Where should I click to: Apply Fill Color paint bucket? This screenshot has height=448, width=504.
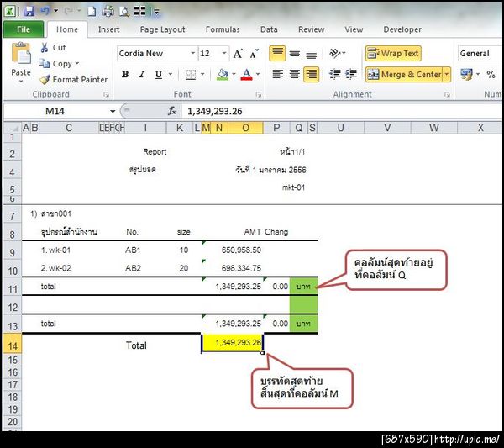coord(223,75)
